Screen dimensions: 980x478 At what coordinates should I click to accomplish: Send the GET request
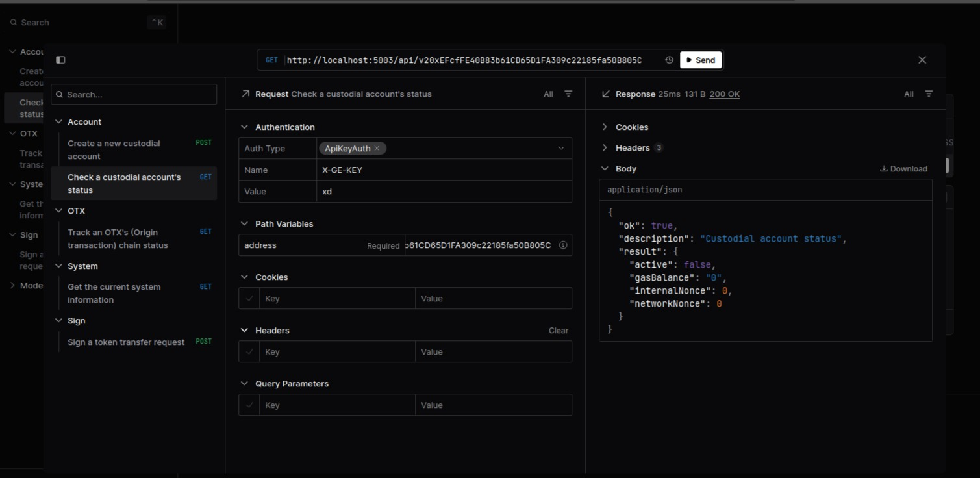tap(701, 60)
